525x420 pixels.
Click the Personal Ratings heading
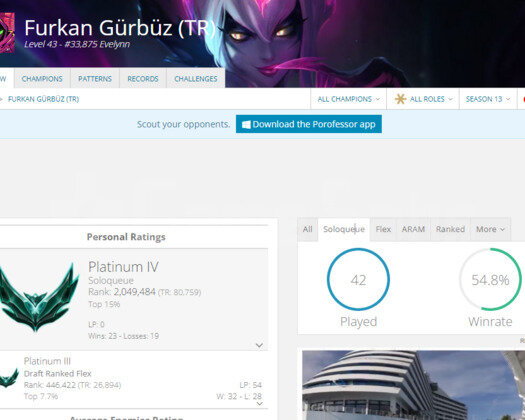pyautogui.click(x=126, y=237)
